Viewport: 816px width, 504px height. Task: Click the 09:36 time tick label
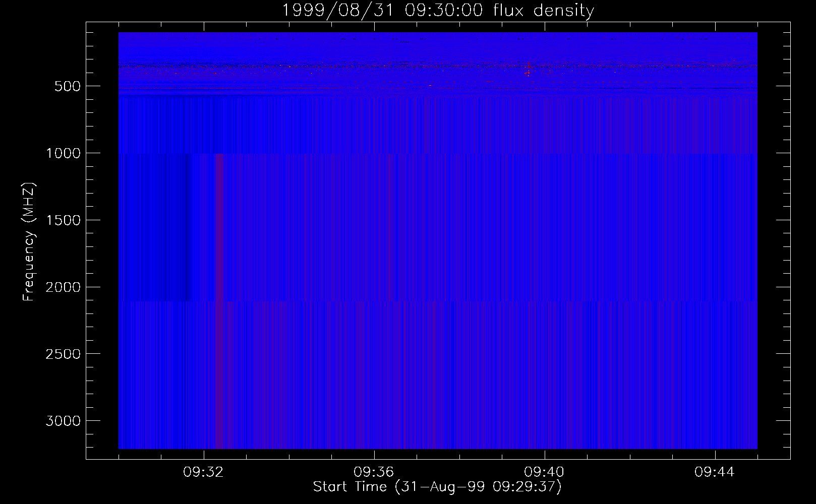point(374,472)
